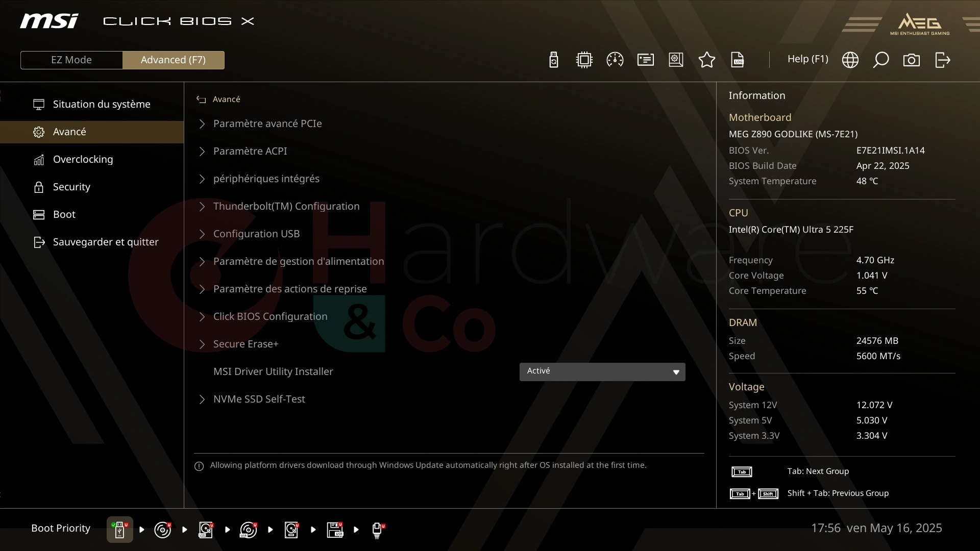Change language with the globe icon
This screenshot has width=980, height=551.
[x=850, y=60]
